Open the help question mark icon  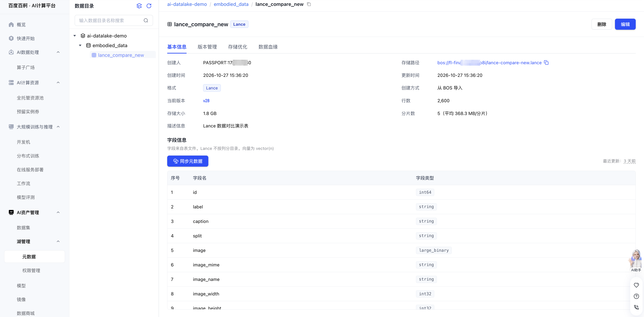[636, 296]
